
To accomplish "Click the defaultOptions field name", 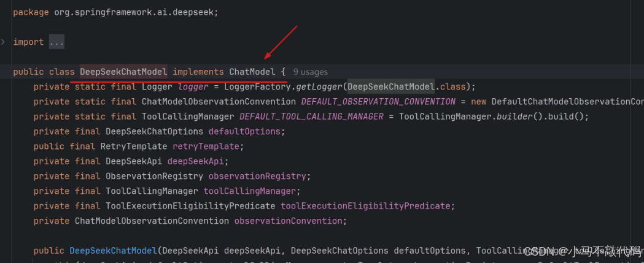I will [244, 132].
